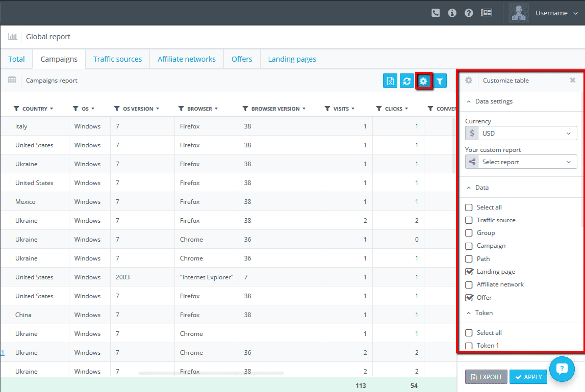The image size is (585, 392).
Task: Click the OS Version column filter funnel
Action: click(117, 109)
